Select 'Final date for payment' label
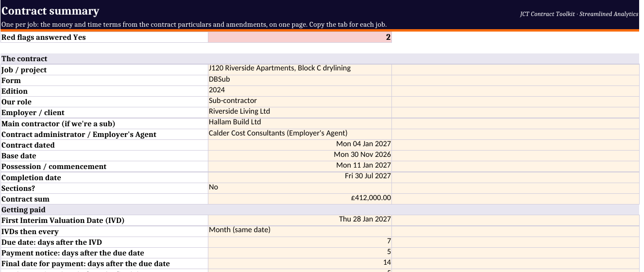 [x=104, y=263]
